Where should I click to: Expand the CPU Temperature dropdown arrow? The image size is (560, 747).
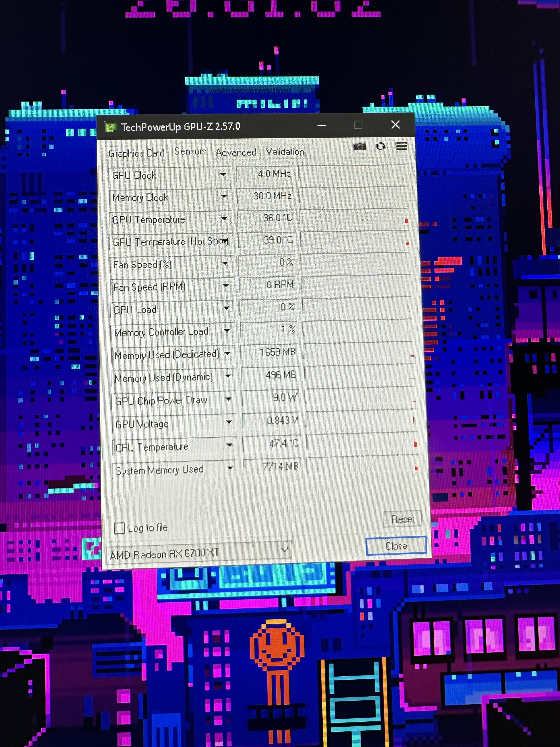229,445
